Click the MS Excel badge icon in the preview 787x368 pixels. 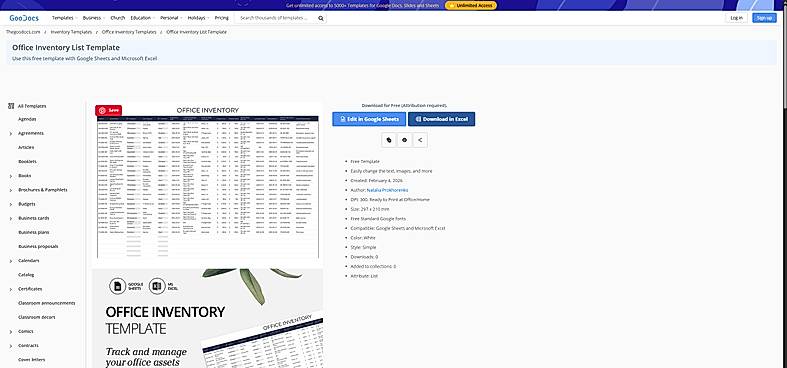tap(157, 286)
